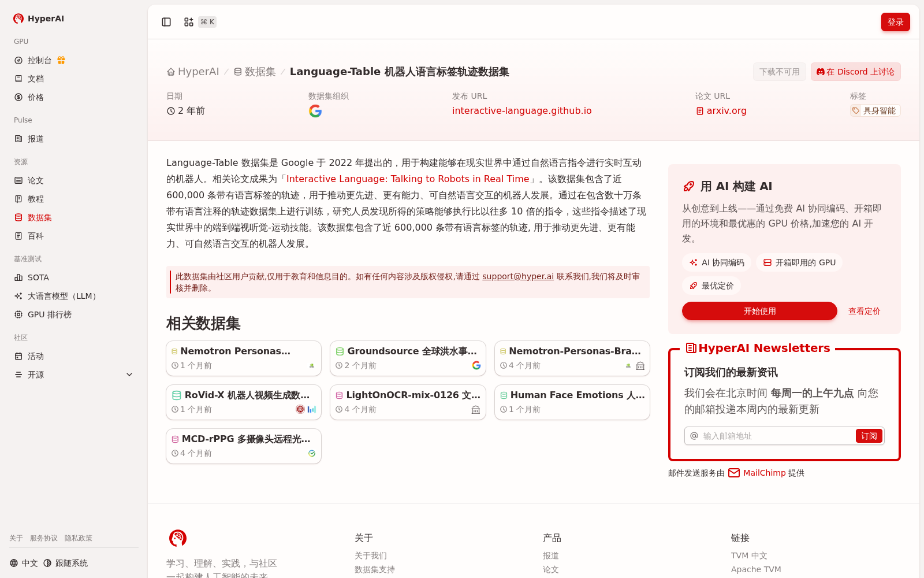Open the command search ⌘K button
The width and height of the screenshot is (924, 578).
[x=200, y=22]
